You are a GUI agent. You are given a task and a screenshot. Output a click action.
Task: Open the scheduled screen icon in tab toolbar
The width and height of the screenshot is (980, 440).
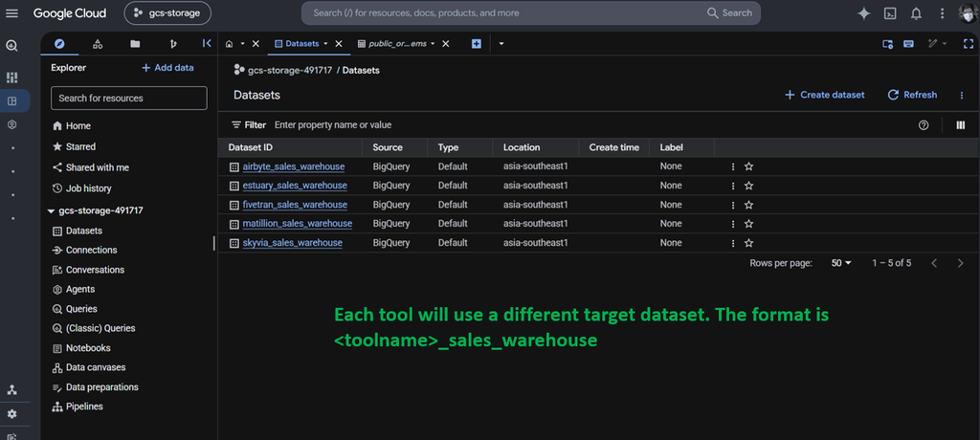(887, 44)
